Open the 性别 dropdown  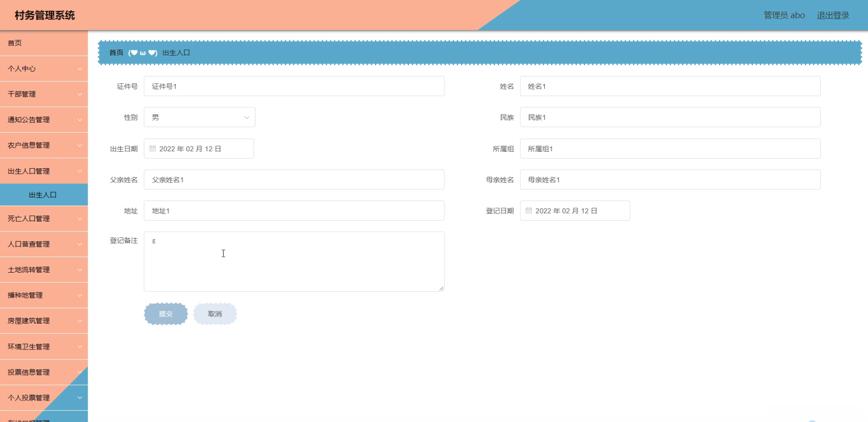click(199, 117)
